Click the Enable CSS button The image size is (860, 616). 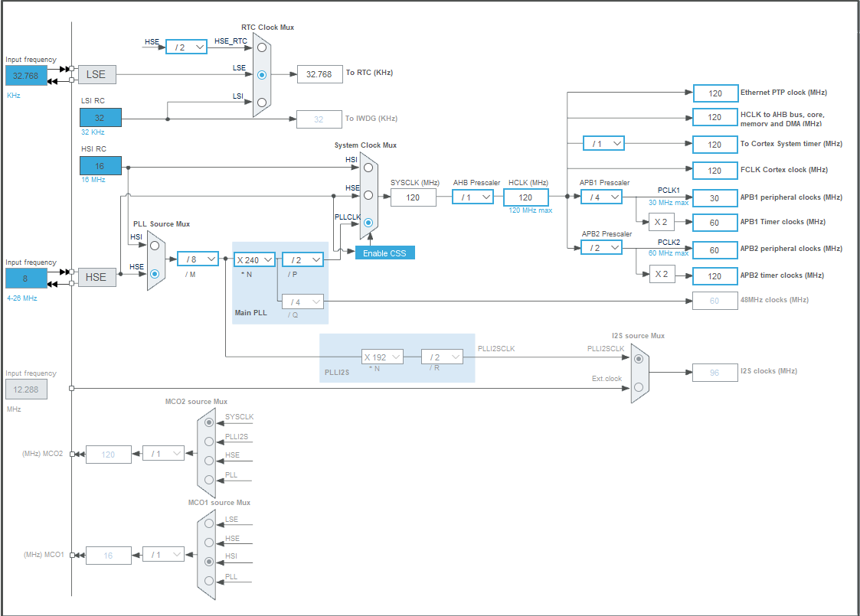[384, 252]
